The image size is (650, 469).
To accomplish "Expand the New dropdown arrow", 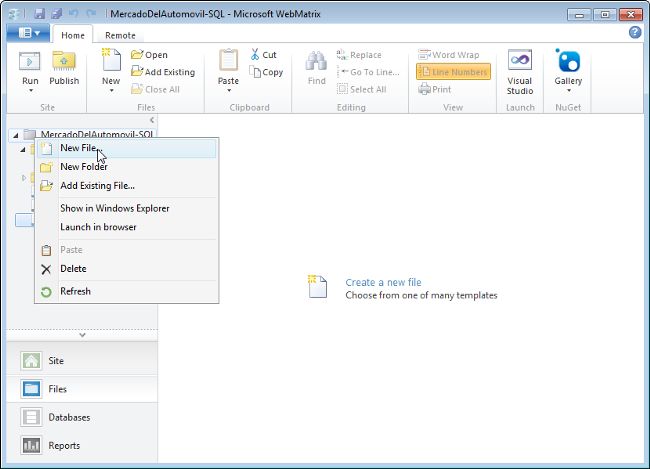I will pos(111,90).
